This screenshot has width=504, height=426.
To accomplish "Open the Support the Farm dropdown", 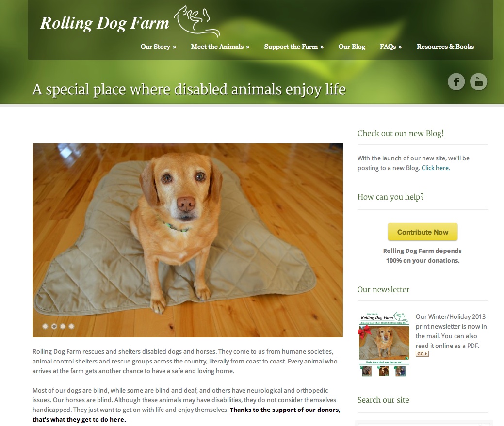I will coord(293,47).
